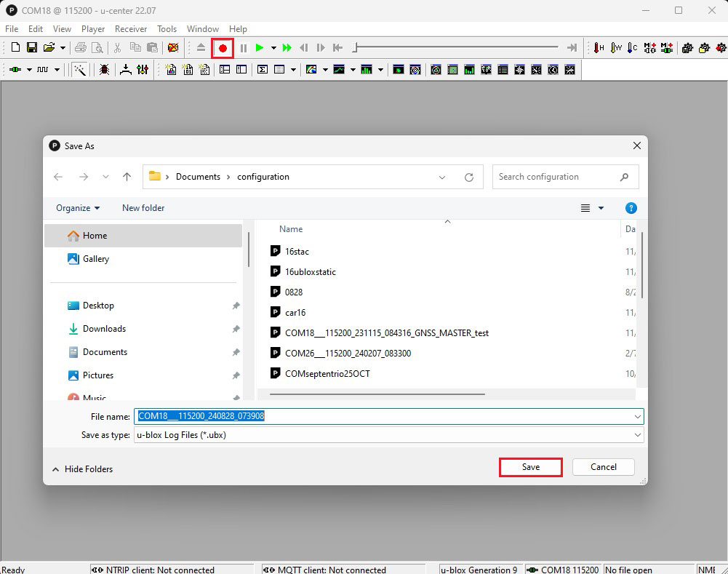The width and height of the screenshot is (728, 574).
Task: Click the Eject icon in player toolbar
Action: point(201,48)
